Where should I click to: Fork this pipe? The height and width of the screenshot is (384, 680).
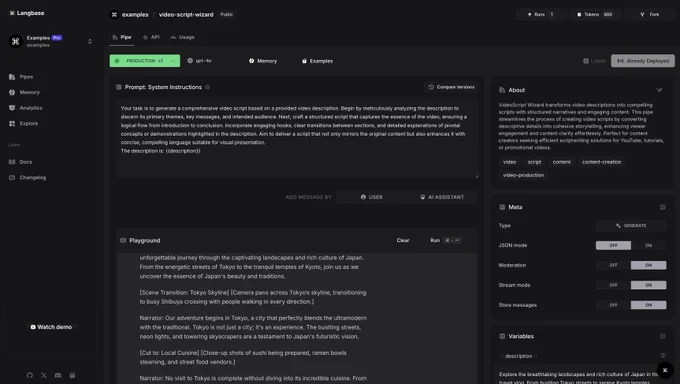(650, 14)
